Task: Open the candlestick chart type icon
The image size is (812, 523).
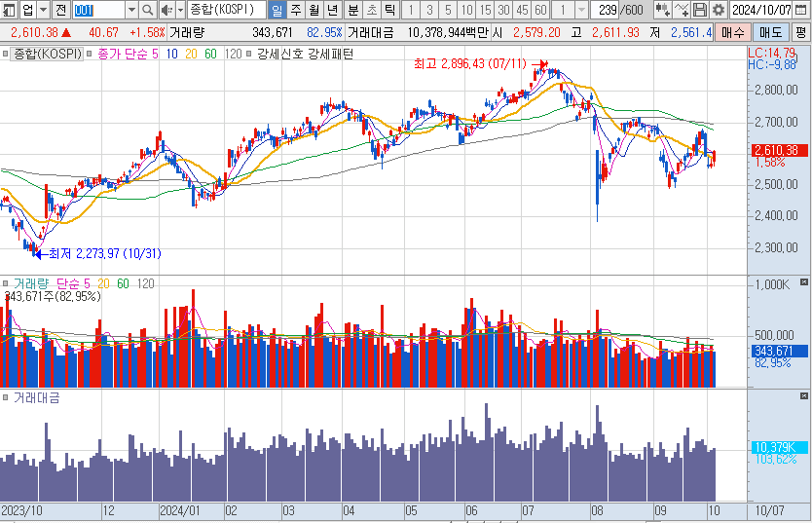Action: coord(662,10)
